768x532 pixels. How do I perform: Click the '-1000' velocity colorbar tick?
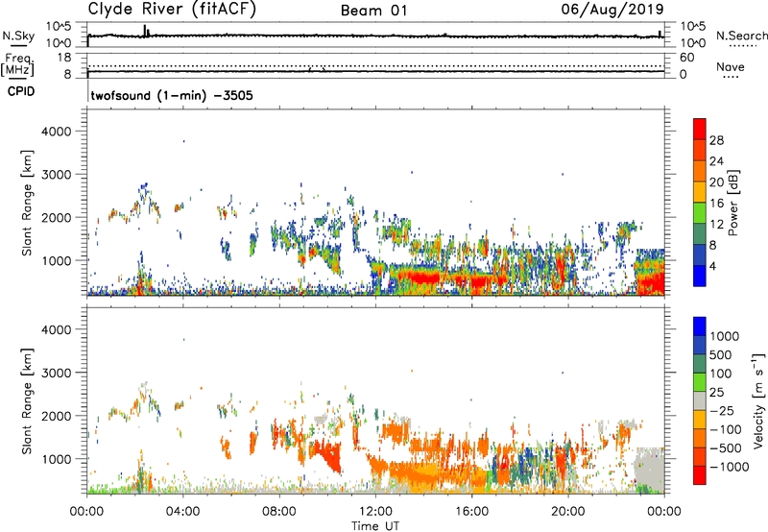tap(730, 467)
